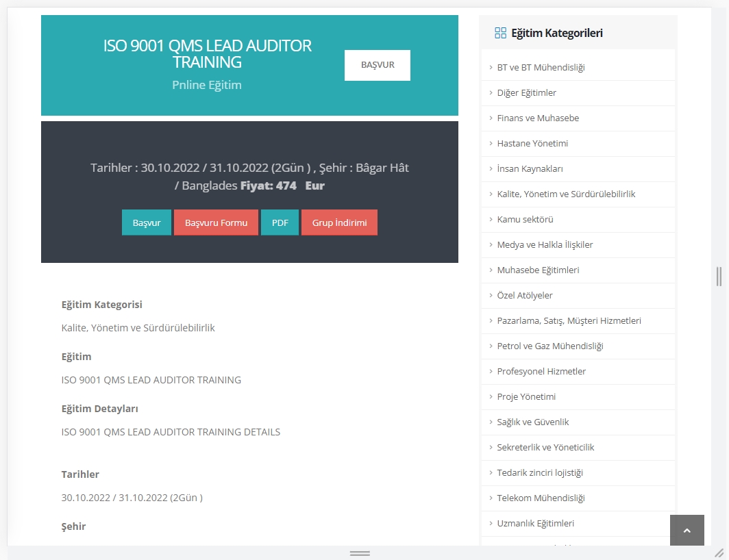This screenshot has height=560, width=729.
Task: Click the ISO 9001 QMS LEAD AUDITOR TRAINING banner title
Action: 207,54
